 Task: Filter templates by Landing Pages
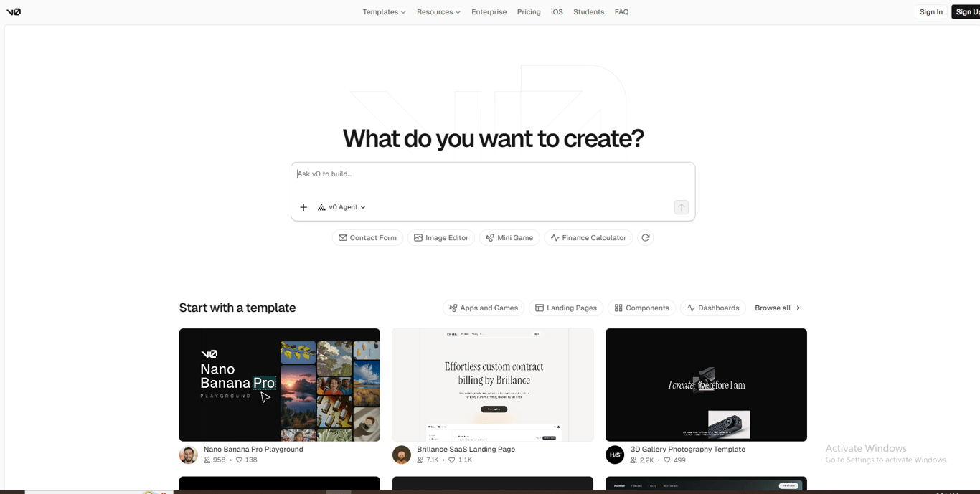tap(566, 308)
